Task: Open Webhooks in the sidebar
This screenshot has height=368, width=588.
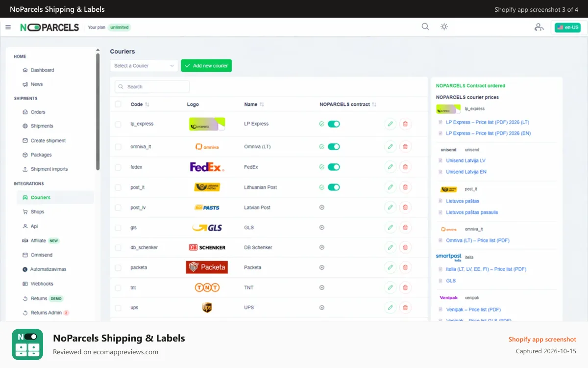Action: [42, 284]
